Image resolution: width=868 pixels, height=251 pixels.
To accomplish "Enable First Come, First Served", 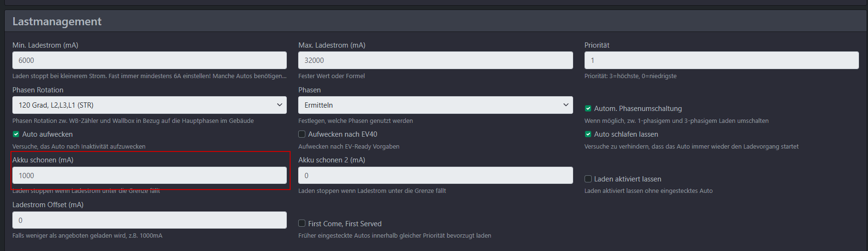I will (302, 224).
